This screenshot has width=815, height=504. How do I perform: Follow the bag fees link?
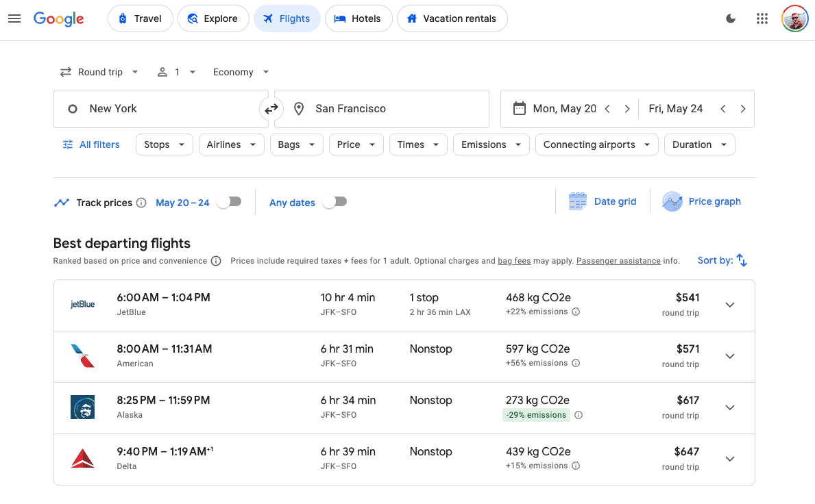pos(514,261)
